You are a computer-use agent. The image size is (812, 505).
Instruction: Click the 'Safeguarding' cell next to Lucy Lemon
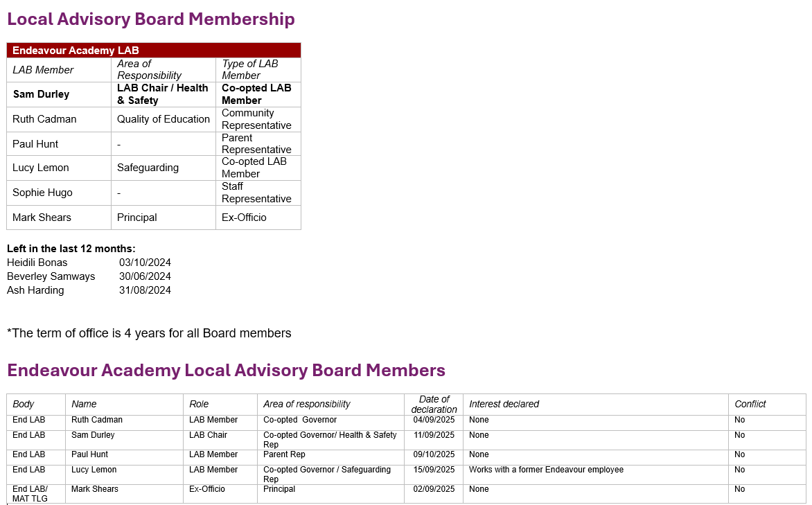coord(148,168)
